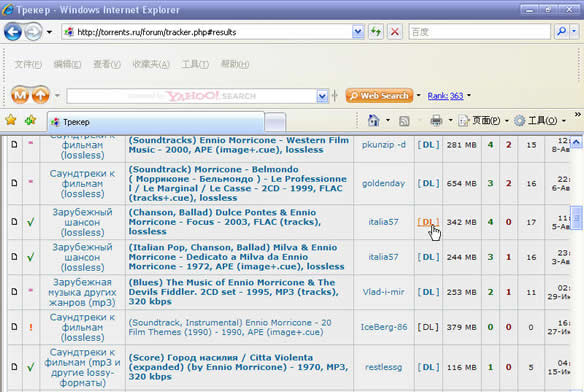Click the search magnifier icon
Screen dimensions: 584x392
561,32
